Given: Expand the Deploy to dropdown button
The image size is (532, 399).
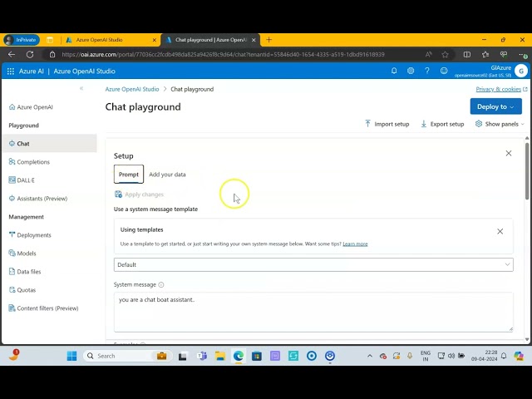Looking at the screenshot, I should (495, 106).
